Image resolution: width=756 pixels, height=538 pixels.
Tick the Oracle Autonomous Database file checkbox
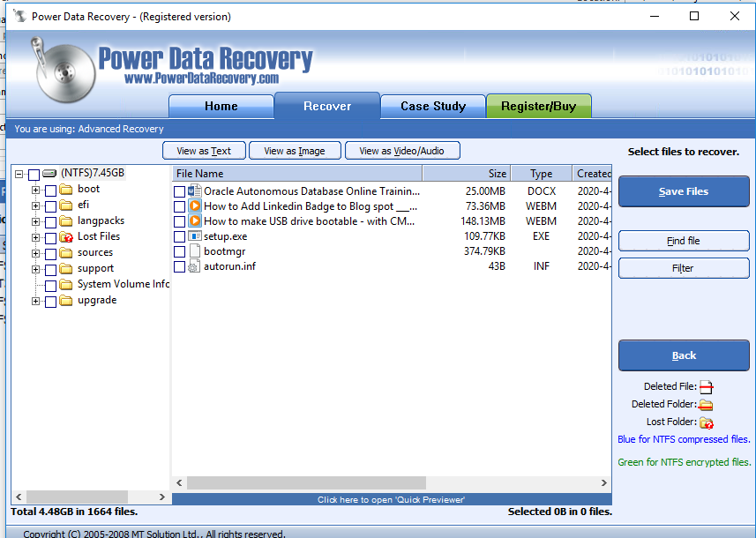179,192
